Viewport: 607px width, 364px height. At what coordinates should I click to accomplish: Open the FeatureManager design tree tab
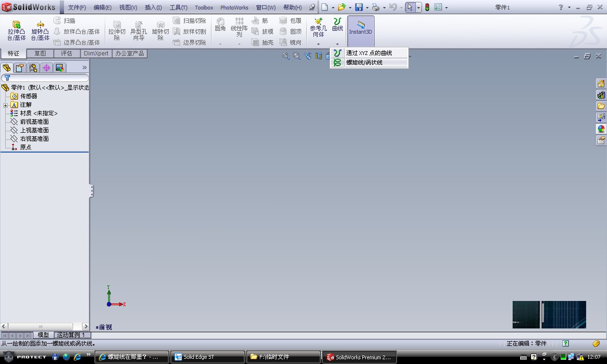pos(7,68)
